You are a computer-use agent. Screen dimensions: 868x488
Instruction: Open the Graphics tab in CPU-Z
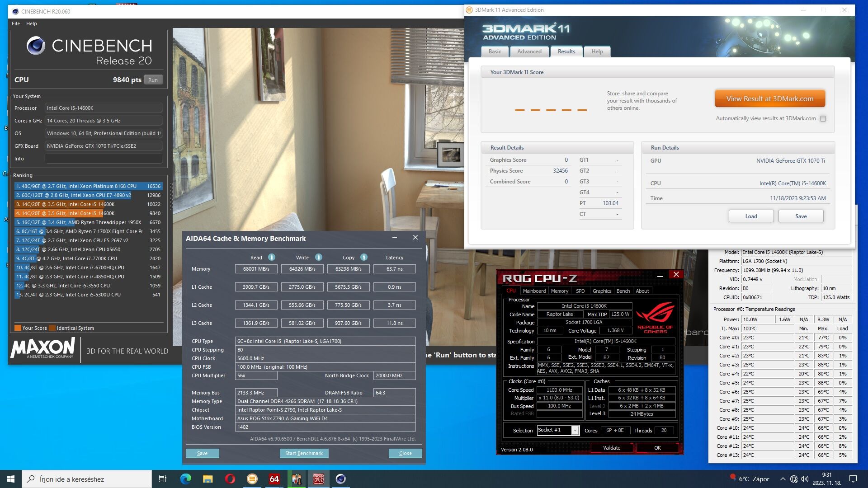pyautogui.click(x=602, y=291)
